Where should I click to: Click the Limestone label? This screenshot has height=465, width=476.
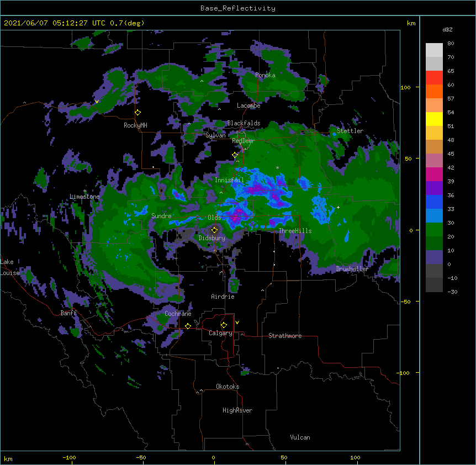click(84, 197)
